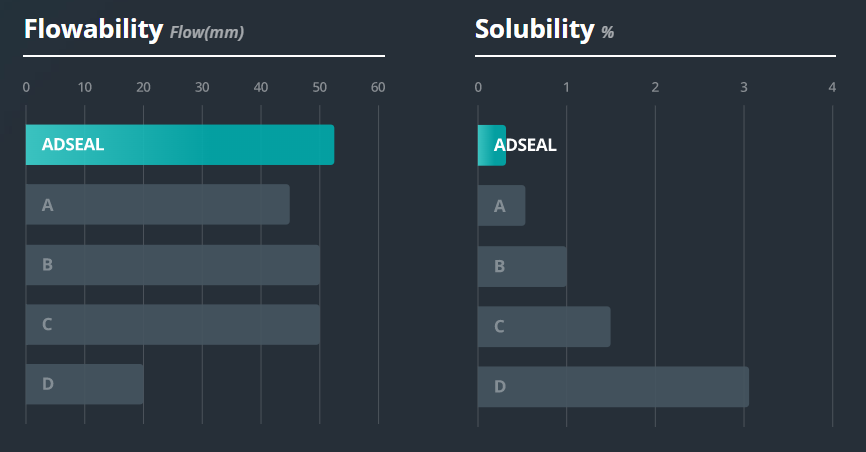Click bar C in Solubility chart
Screen dimensions: 866x452
[x=544, y=326]
